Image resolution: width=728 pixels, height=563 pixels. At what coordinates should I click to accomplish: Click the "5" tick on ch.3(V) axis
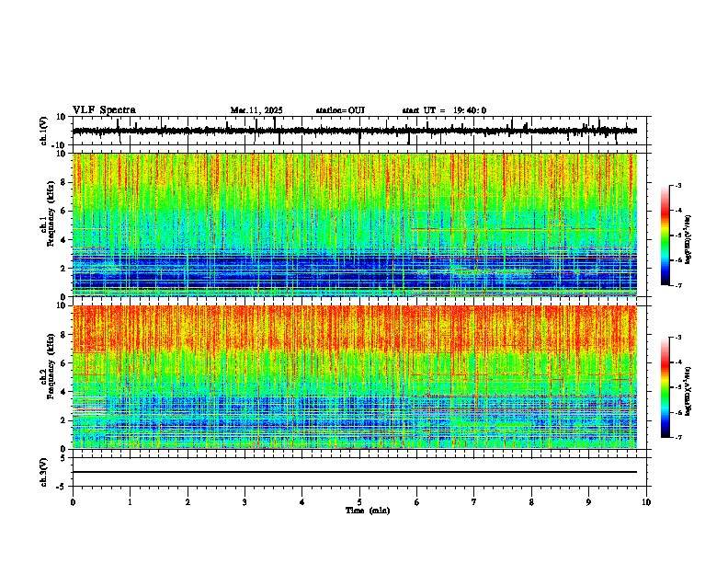point(63,458)
